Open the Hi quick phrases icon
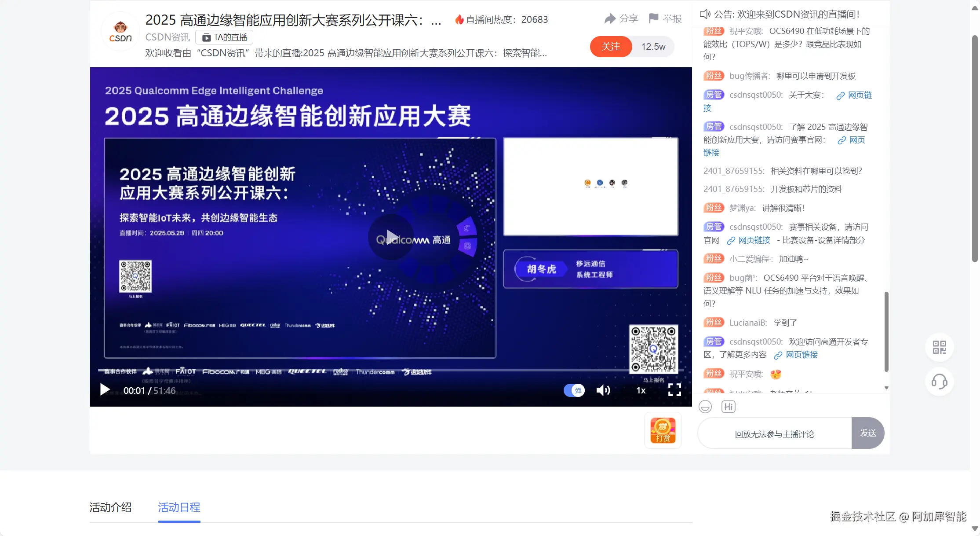Image resolution: width=980 pixels, height=536 pixels. [x=729, y=407]
